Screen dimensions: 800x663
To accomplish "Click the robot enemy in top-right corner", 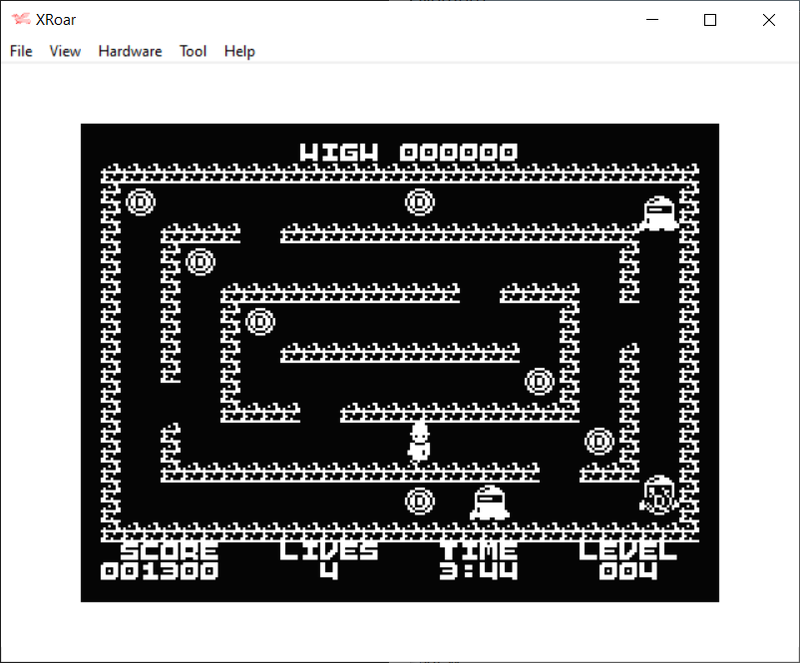I will pos(659,212).
